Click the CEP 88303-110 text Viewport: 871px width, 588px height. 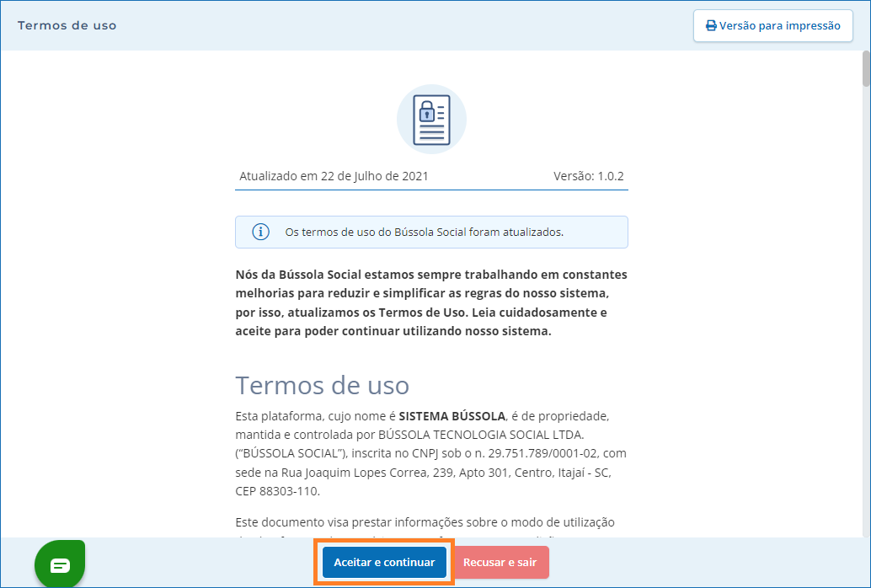click(277, 491)
